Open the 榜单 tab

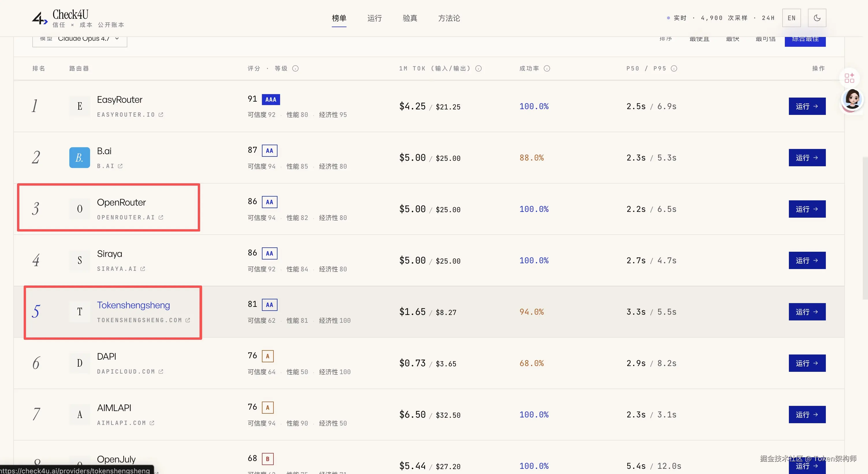point(339,18)
